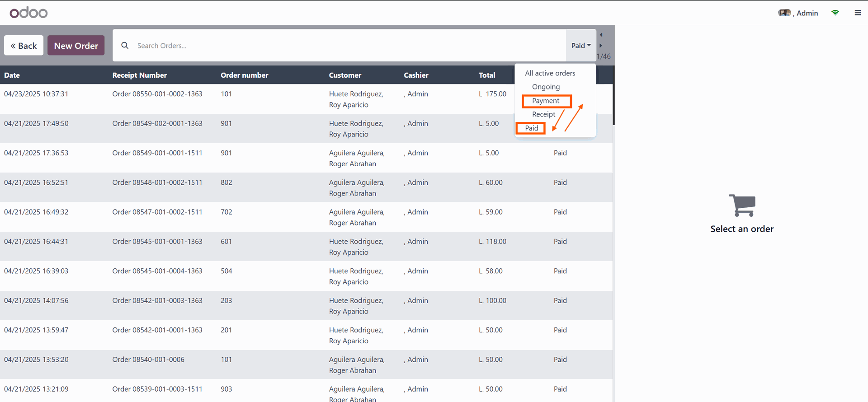Select the Payment filter option
The image size is (868, 402).
tap(546, 101)
